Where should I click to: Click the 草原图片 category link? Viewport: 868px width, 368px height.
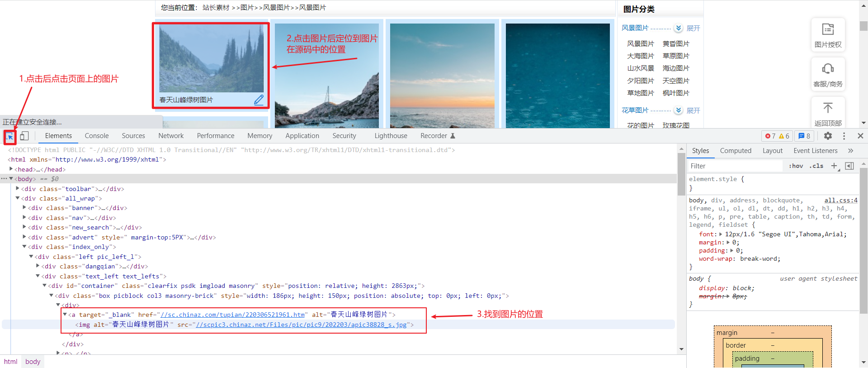[x=676, y=56]
